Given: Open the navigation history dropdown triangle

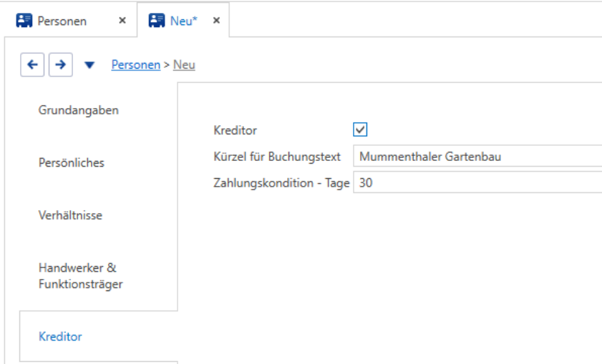Looking at the screenshot, I should coord(89,65).
